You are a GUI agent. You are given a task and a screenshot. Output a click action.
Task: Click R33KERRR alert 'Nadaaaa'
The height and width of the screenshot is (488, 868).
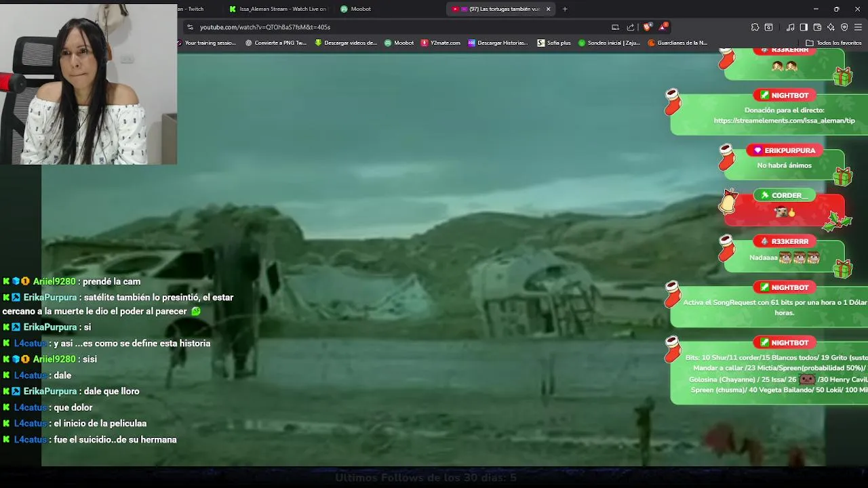[x=784, y=258]
